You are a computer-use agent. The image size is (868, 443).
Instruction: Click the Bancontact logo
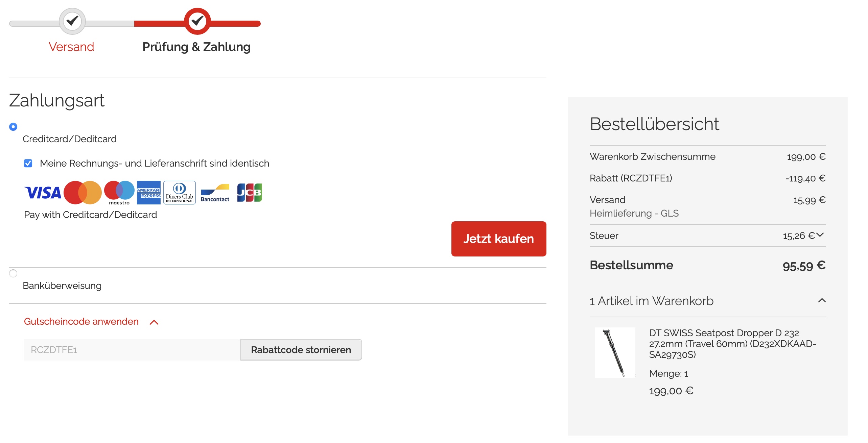coord(215,193)
